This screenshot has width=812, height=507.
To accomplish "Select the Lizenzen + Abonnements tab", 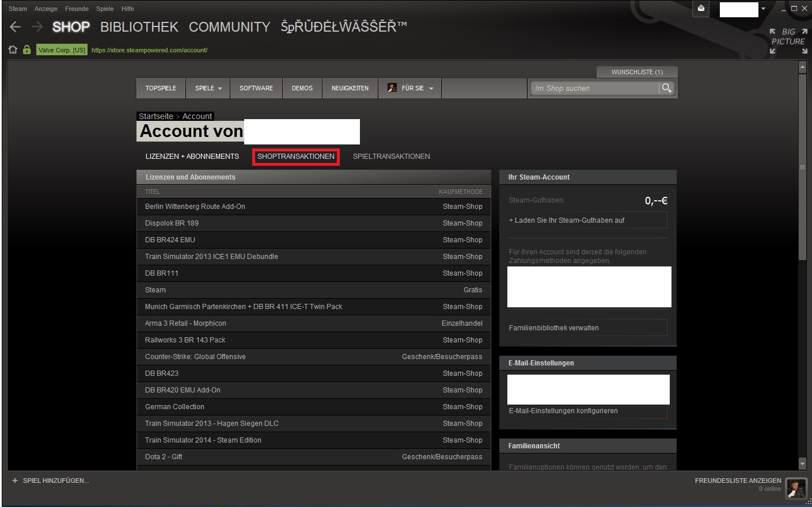I will pos(192,157).
